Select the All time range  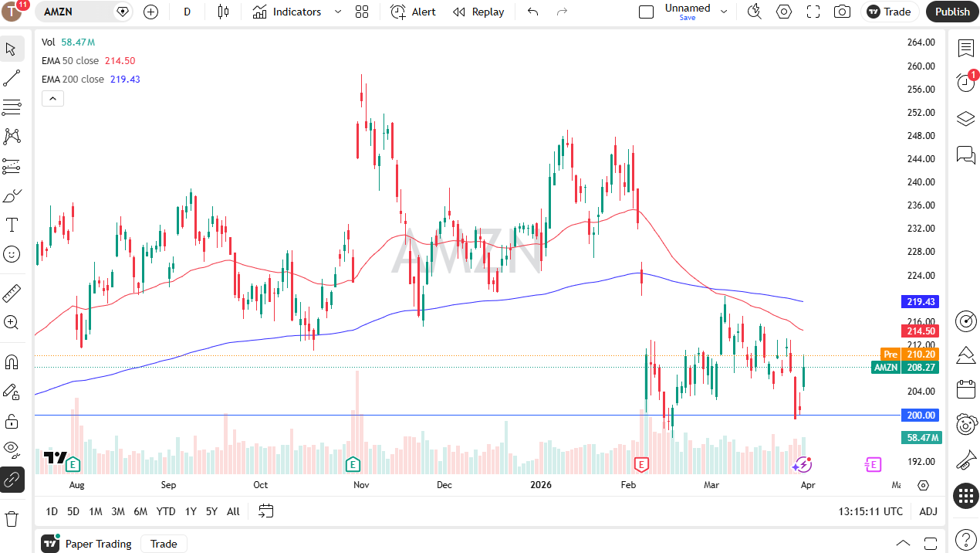(233, 511)
